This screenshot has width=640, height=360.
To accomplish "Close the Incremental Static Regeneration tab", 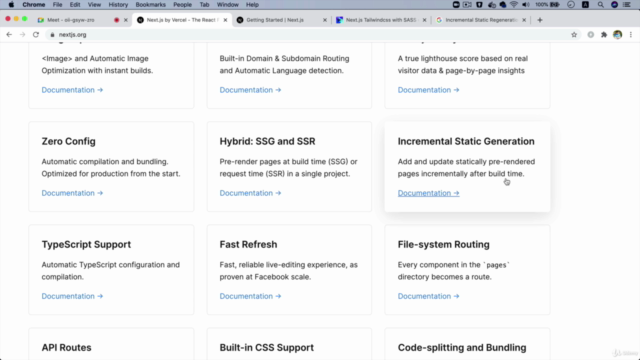I will (x=524, y=20).
